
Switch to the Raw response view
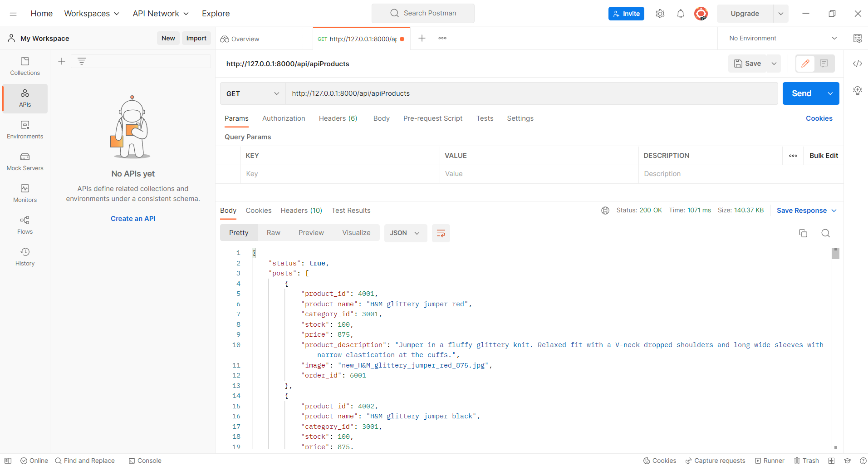coord(273,232)
